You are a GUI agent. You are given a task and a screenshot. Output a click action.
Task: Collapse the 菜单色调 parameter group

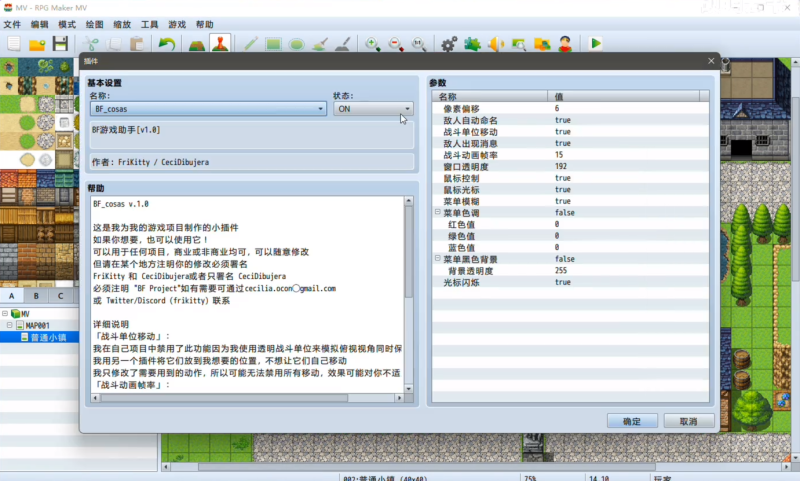[437, 212]
